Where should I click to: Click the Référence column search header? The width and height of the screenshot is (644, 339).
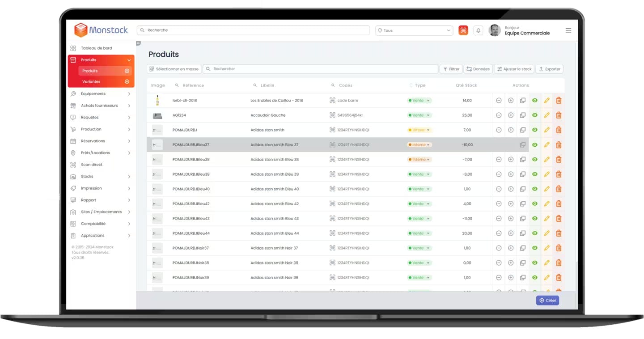click(190, 85)
